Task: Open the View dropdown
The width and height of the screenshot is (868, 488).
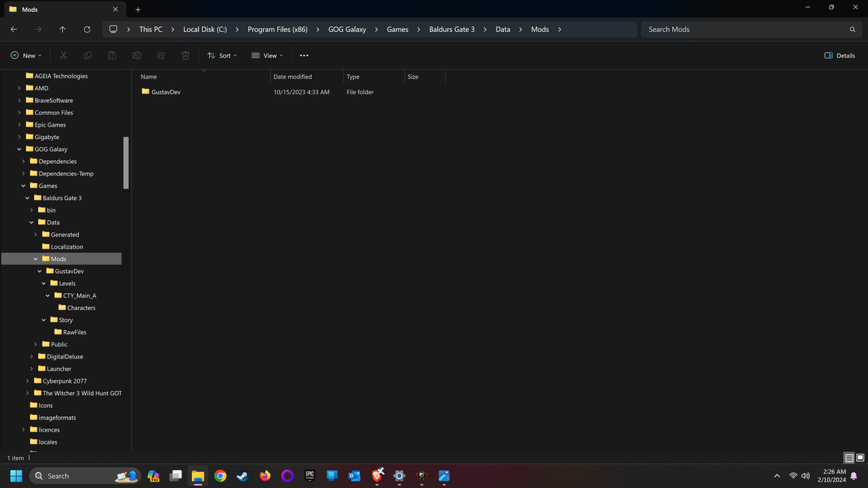Action: [267, 55]
